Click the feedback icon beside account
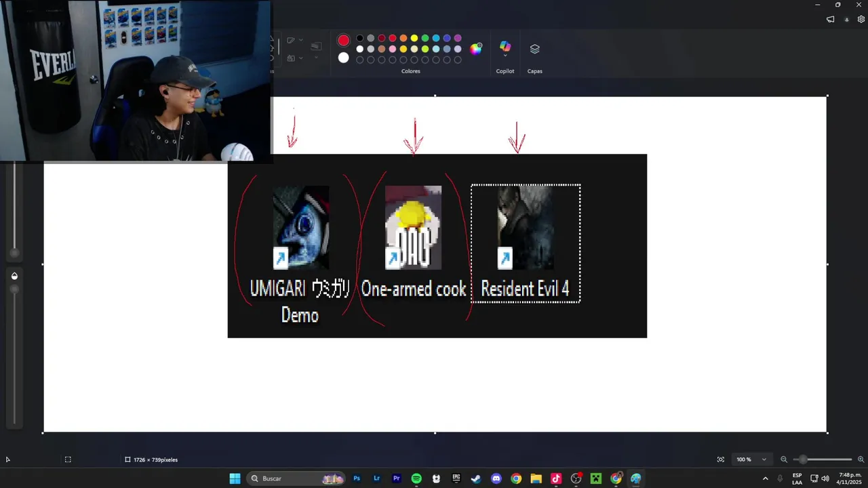Screen dimensions: 868x488 click(x=830, y=20)
